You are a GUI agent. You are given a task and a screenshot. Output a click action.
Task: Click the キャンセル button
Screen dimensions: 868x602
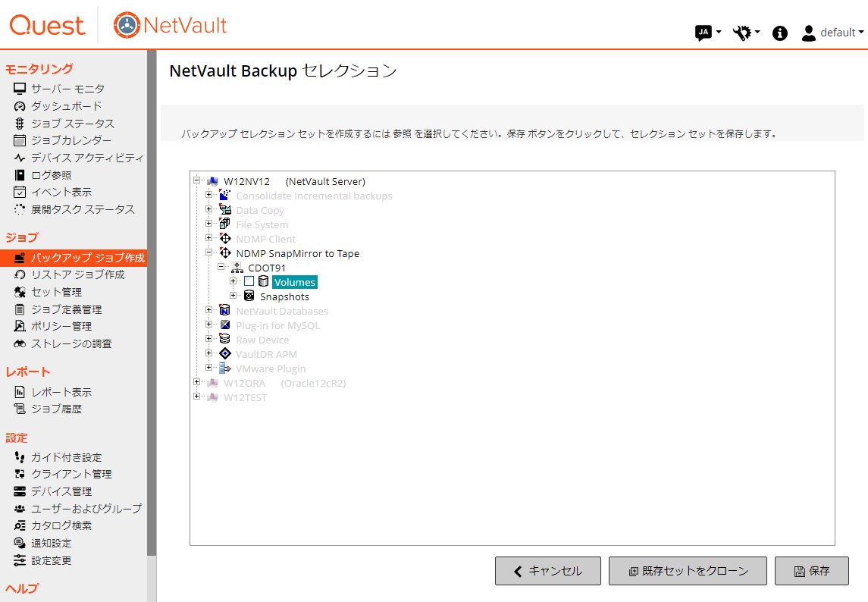(548, 571)
